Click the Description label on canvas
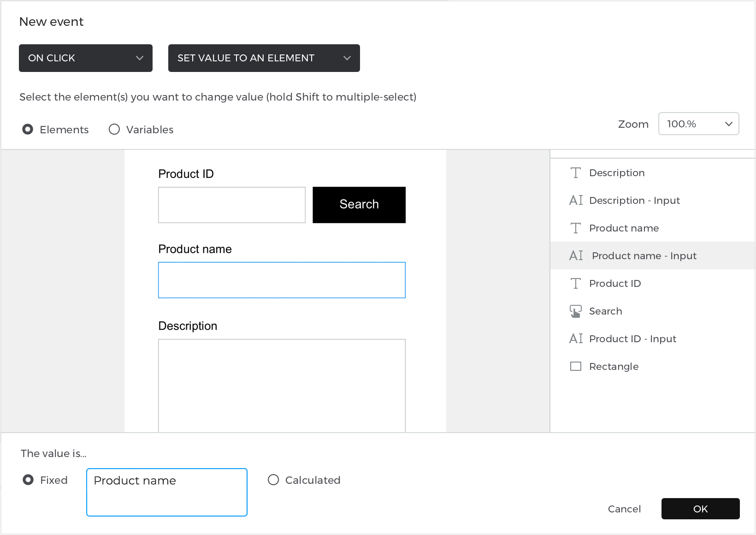Viewport: 756px width, 535px height. [188, 326]
